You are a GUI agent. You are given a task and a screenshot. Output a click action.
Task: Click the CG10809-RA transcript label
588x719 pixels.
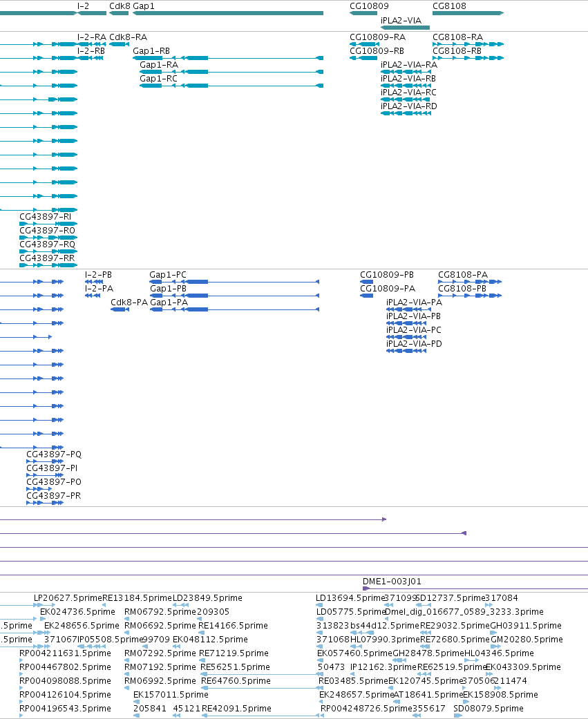[378, 37]
